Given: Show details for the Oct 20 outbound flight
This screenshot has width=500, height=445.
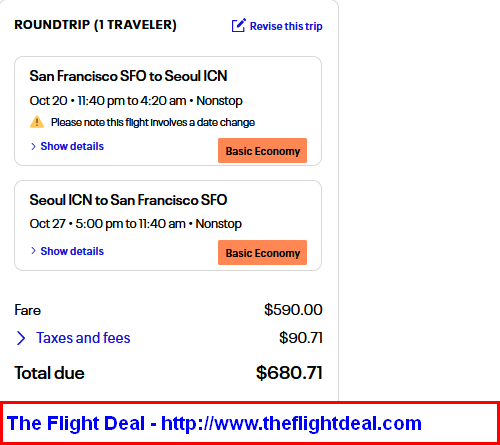Looking at the screenshot, I should (72, 146).
